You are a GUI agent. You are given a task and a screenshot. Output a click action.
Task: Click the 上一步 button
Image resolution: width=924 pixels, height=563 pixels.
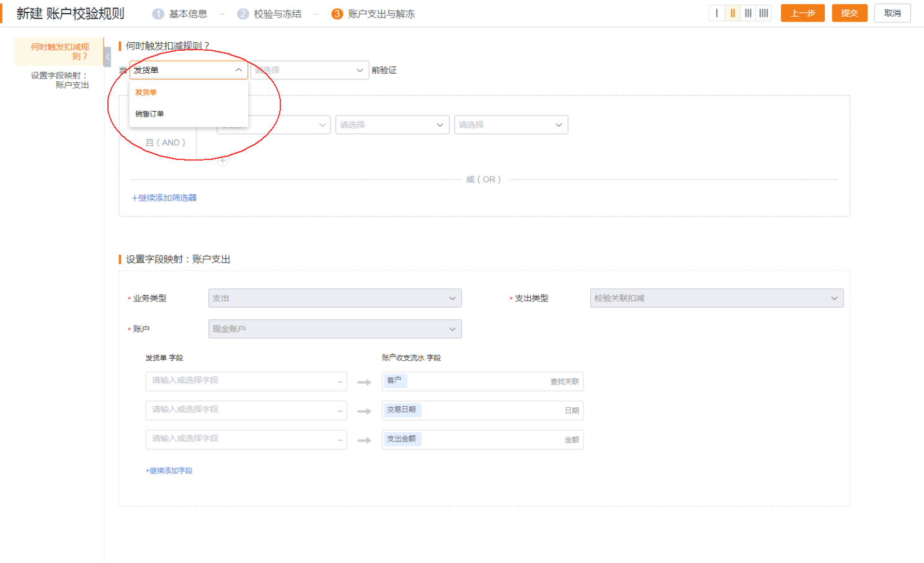tap(802, 13)
